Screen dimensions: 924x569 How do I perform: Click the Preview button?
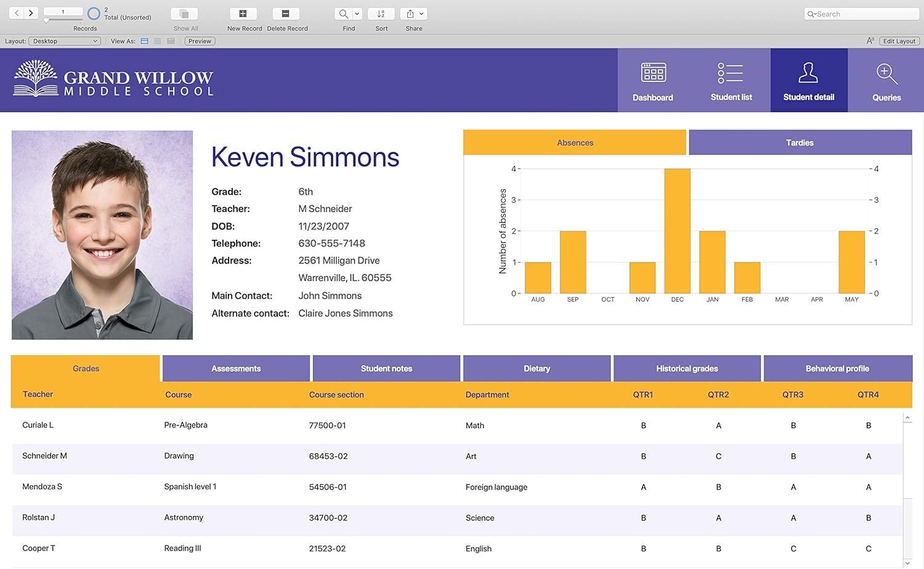[200, 41]
